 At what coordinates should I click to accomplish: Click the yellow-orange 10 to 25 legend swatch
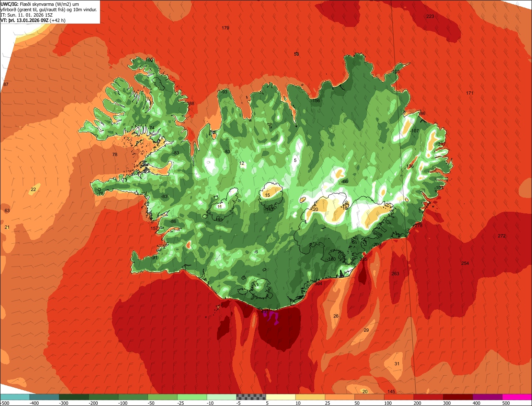310,397
